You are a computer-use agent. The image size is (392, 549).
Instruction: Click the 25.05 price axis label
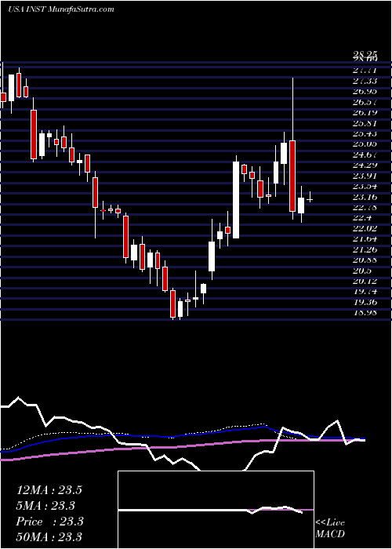(x=365, y=144)
